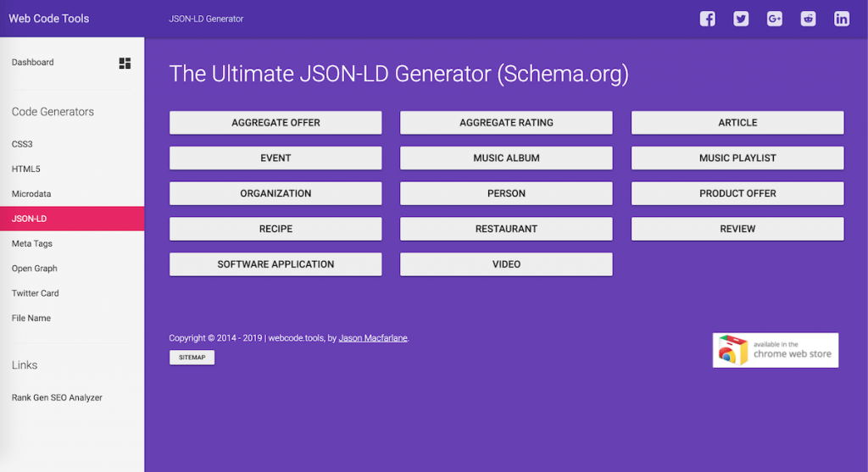Open Twitter Card in sidebar
Screen dimensions: 868x472
coord(36,293)
